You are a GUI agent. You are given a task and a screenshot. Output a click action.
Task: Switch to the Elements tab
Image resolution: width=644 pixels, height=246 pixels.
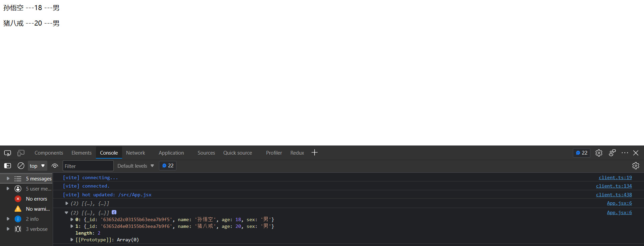[x=82, y=153]
